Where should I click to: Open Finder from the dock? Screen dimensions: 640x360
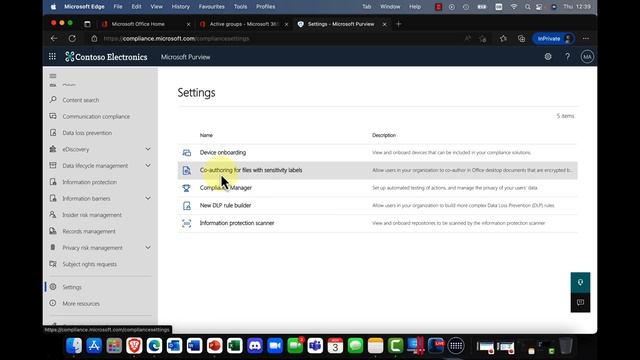click(74, 346)
